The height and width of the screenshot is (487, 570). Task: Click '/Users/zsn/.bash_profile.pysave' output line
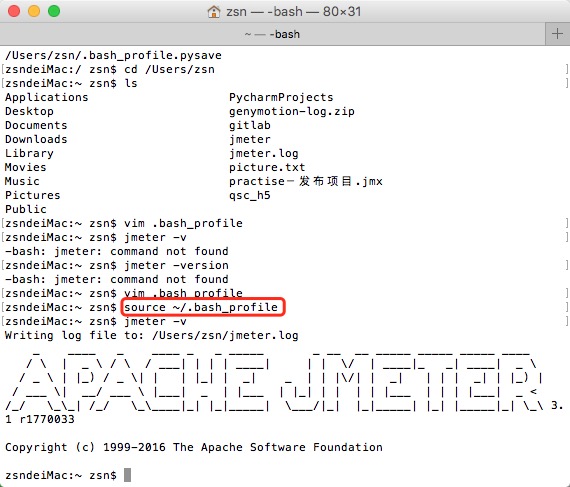(x=113, y=55)
